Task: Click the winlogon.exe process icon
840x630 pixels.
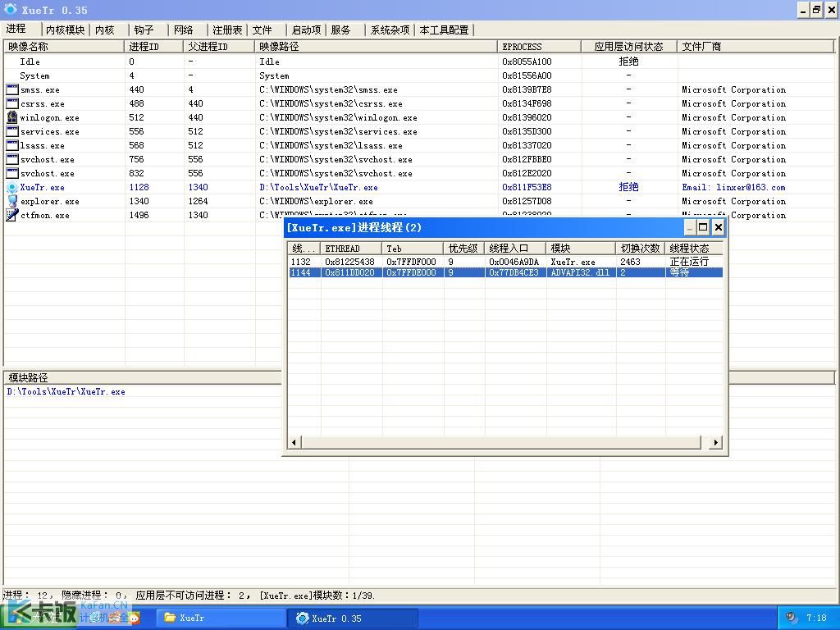Action: [11, 117]
